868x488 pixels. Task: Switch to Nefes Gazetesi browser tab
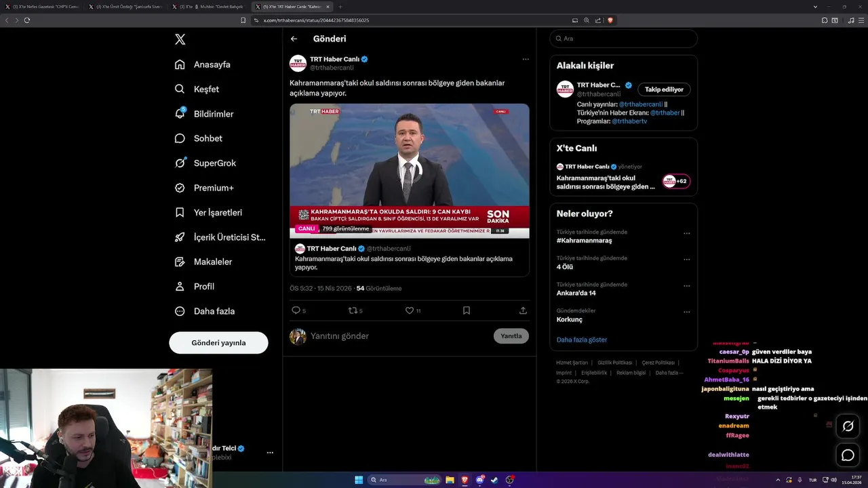(43, 7)
